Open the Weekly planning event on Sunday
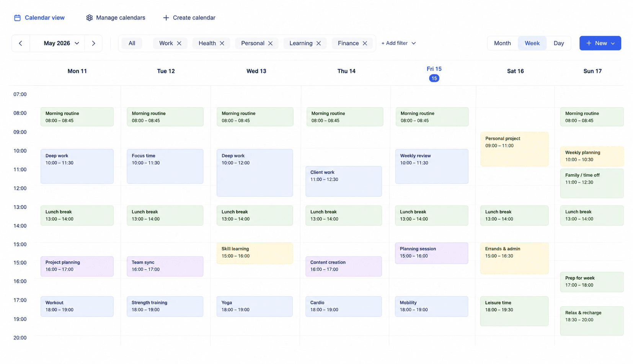The height and width of the screenshot is (364, 633). (x=592, y=156)
